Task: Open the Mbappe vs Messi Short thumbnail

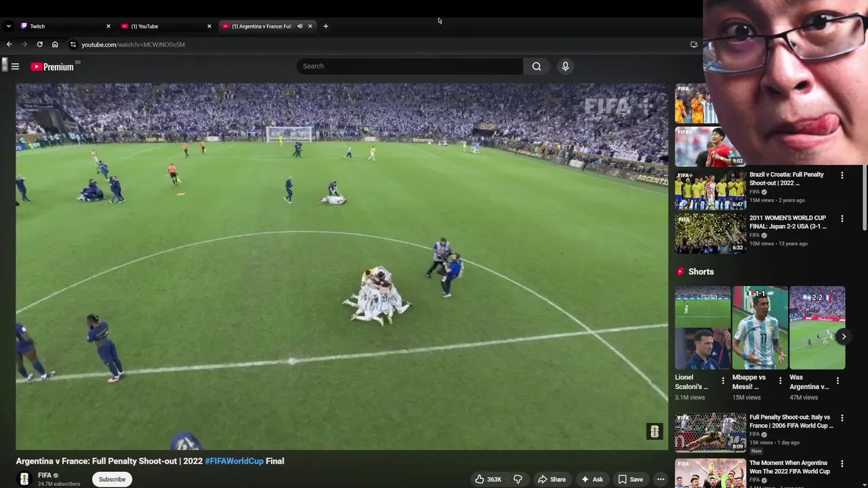Action: pyautogui.click(x=760, y=328)
